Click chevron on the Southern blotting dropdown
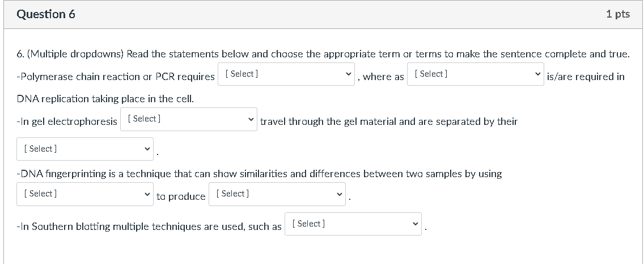Viewport: 644px width, 264px height. 416,224
